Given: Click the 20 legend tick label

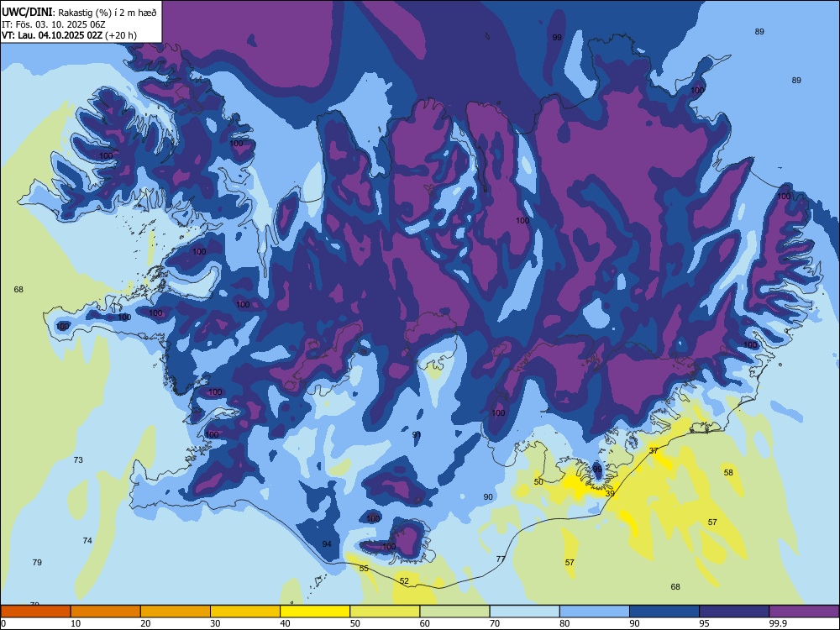Looking at the screenshot, I should point(145,623).
